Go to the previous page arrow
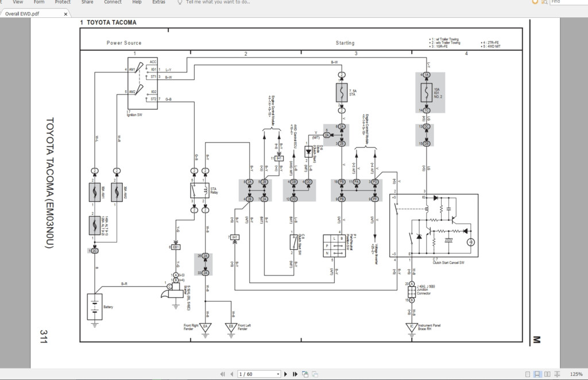Viewport: 588px width, 380px height. pyautogui.click(x=231, y=374)
